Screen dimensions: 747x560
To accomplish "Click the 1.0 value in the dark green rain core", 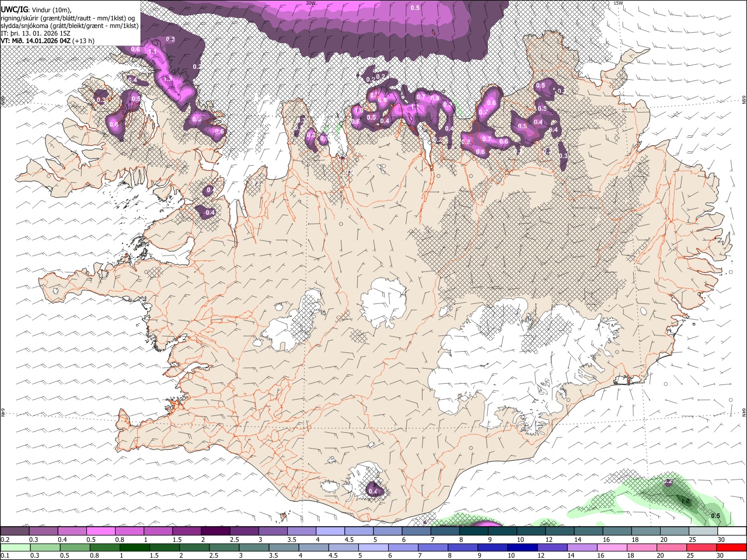I will point(686,501).
